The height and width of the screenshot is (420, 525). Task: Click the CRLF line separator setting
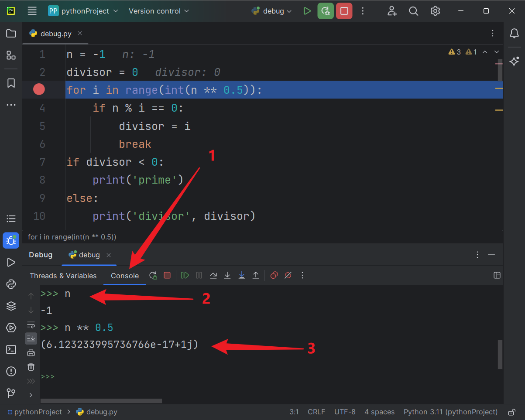pyautogui.click(x=316, y=412)
